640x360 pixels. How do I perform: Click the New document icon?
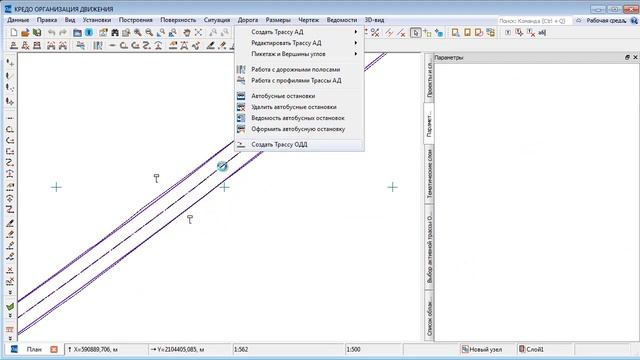(13, 33)
